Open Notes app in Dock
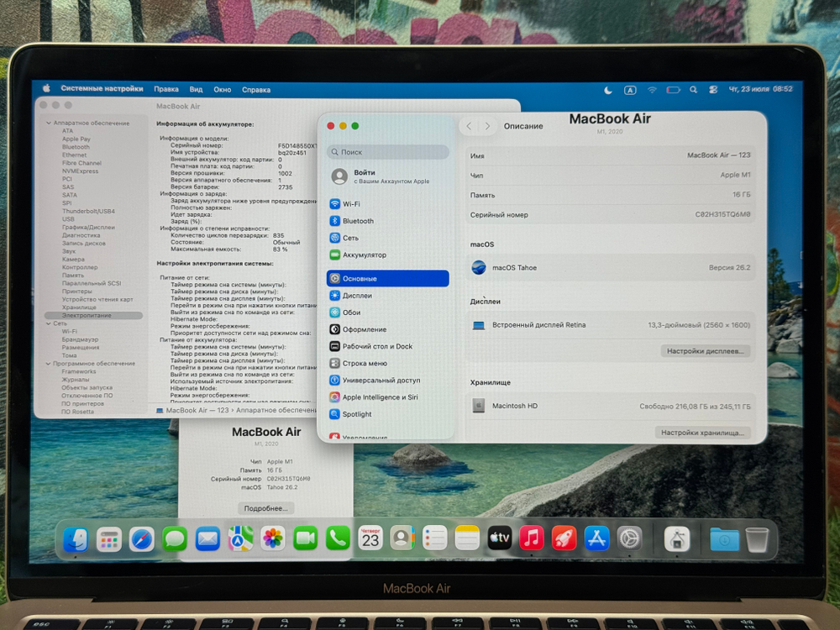This screenshot has height=630, width=840. [x=467, y=539]
